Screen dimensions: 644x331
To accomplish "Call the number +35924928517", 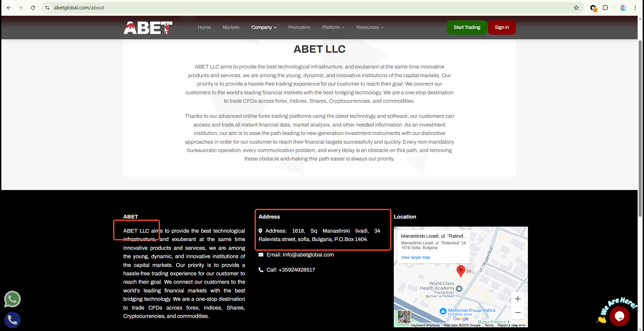I will [x=297, y=270].
